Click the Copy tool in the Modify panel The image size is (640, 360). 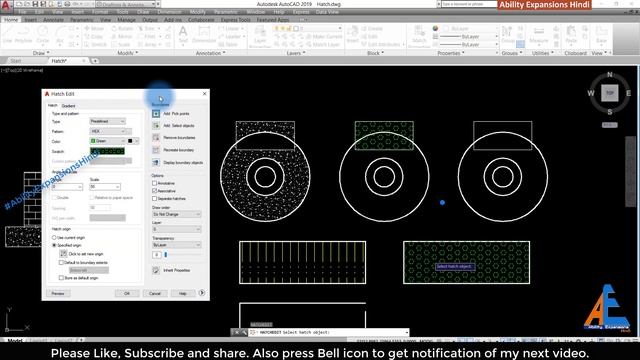click(x=93, y=36)
